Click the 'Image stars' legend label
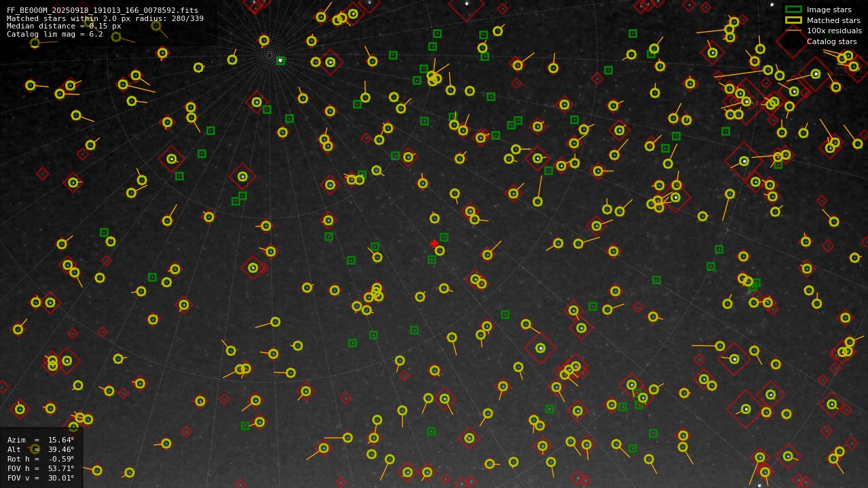This screenshot has width=868, height=488. (829, 10)
